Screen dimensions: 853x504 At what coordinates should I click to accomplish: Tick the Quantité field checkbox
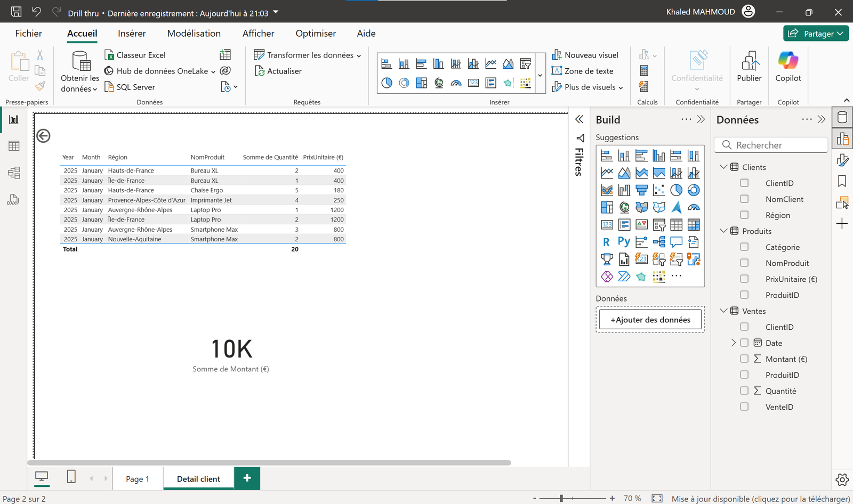point(744,391)
